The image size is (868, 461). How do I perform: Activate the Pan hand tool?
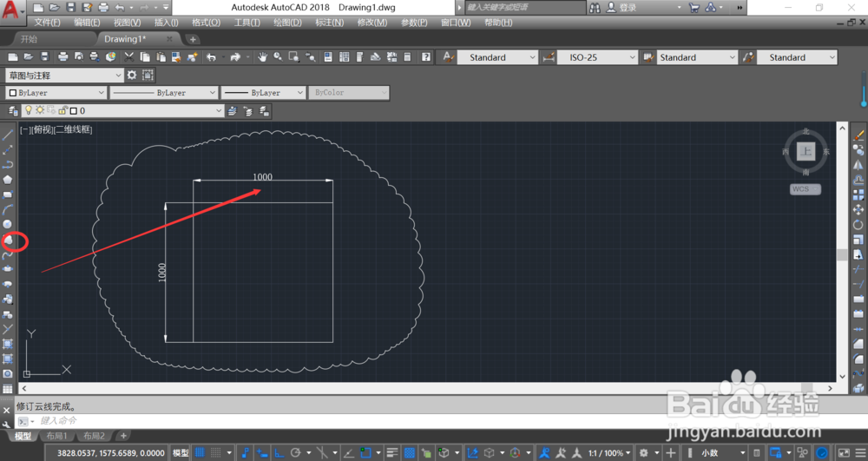point(262,57)
